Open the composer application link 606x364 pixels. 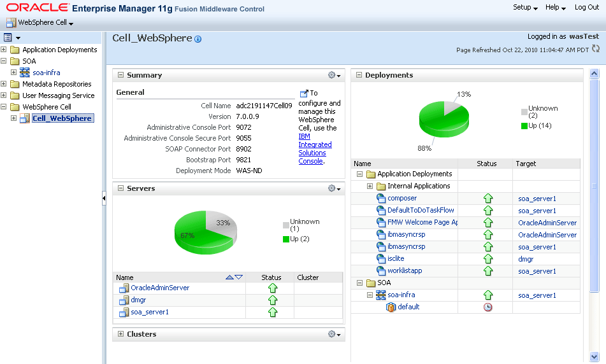(402, 199)
